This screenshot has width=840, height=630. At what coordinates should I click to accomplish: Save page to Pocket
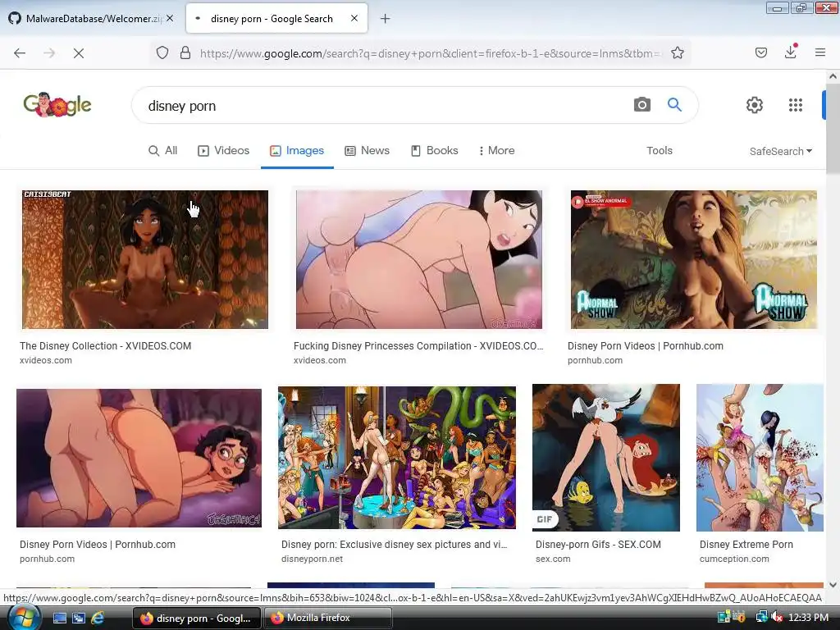pyautogui.click(x=761, y=53)
